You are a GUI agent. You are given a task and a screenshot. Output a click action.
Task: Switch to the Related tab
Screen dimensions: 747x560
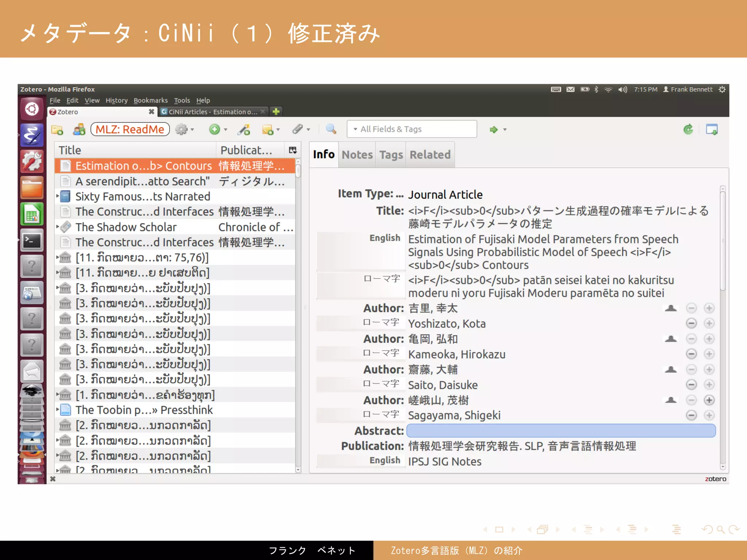430,155
